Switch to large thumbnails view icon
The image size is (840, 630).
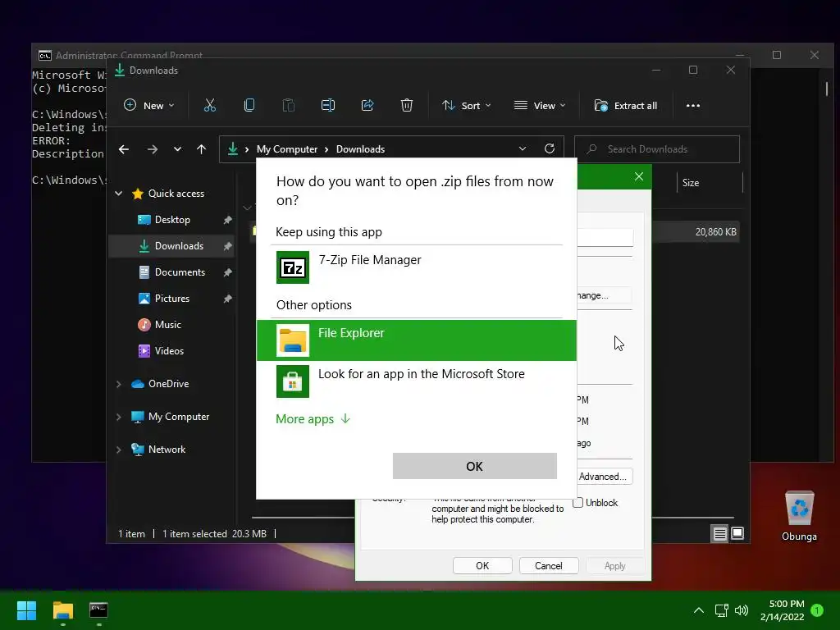click(737, 533)
